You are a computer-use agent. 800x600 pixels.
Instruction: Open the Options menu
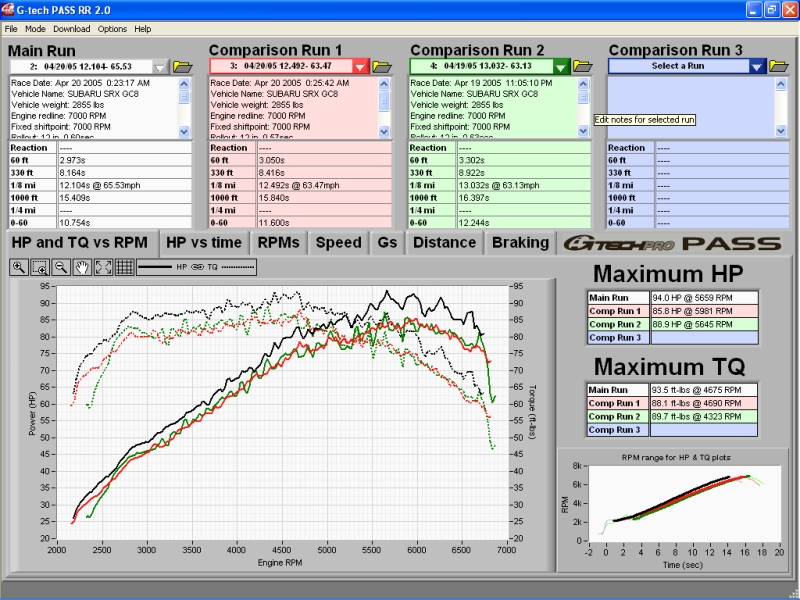point(112,29)
